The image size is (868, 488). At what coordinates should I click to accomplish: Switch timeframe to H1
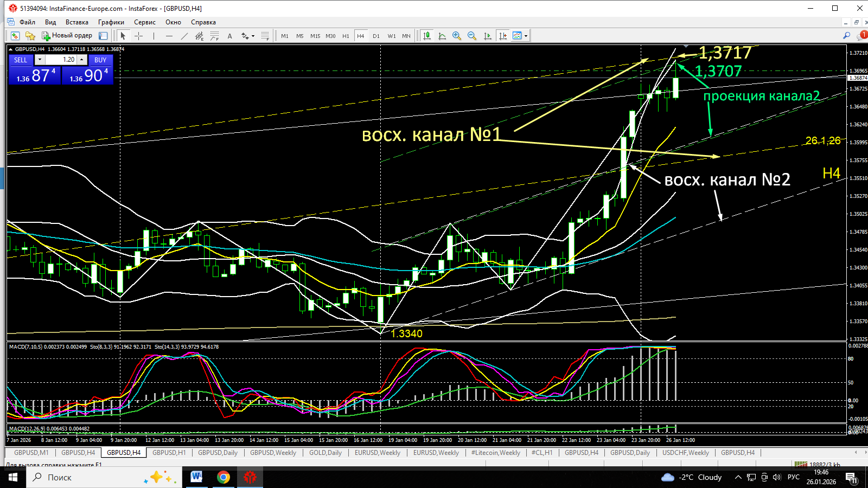coord(346,36)
